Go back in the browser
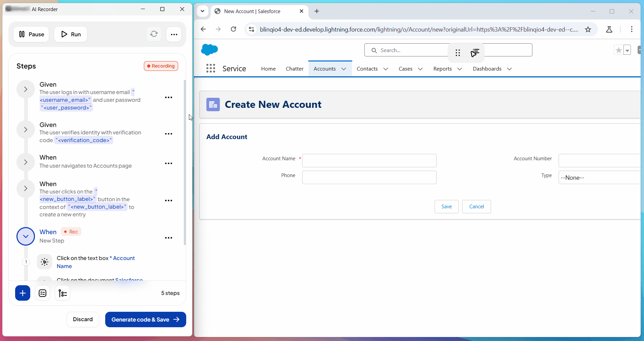The width and height of the screenshot is (644, 341). pyautogui.click(x=203, y=29)
